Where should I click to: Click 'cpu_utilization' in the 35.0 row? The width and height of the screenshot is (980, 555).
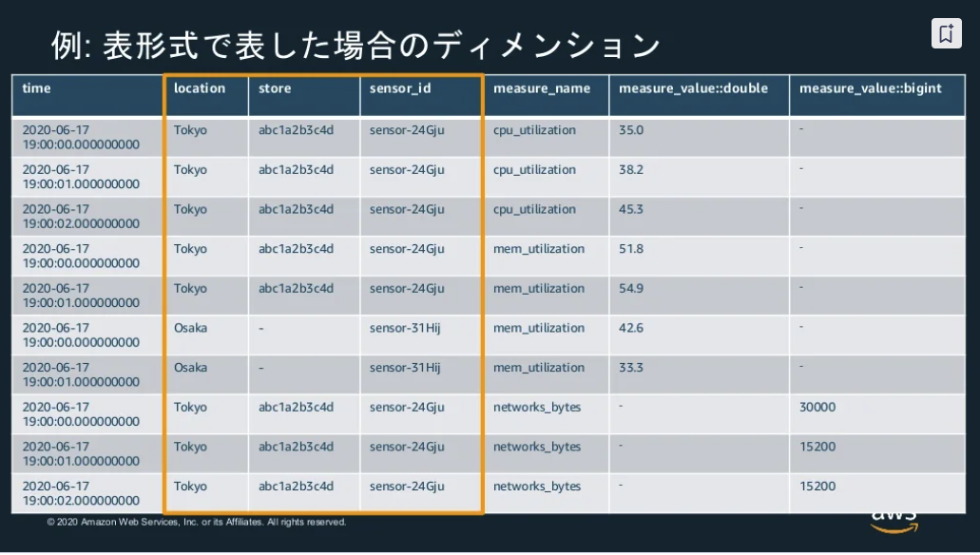click(x=534, y=130)
